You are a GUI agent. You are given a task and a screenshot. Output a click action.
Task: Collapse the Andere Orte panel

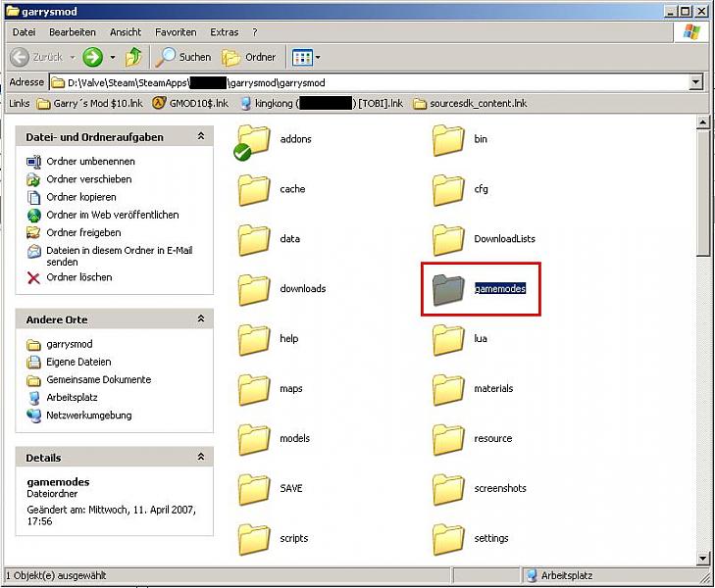(201, 319)
